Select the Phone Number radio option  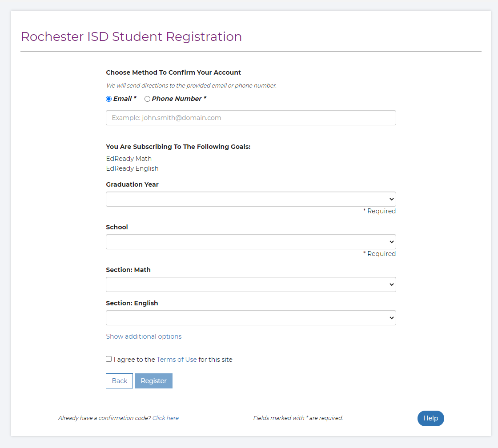tap(147, 99)
